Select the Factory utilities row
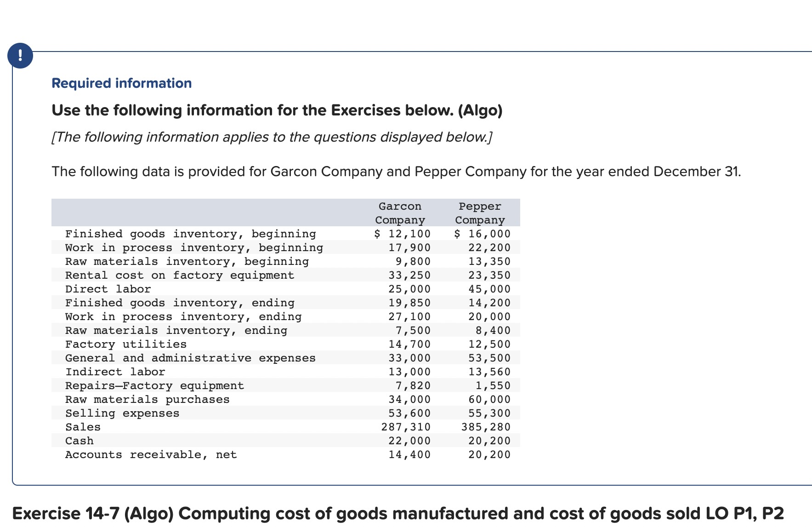Image resolution: width=812 pixels, height=528 pixels. click(x=126, y=344)
